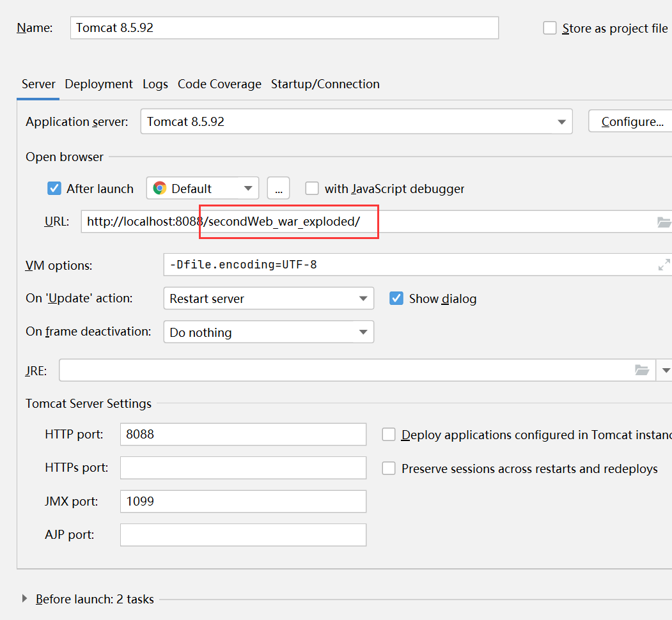Image resolution: width=672 pixels, height=620 pixels.
Task: Open the JRE dropdown arrow
Action: pos(666,370)
